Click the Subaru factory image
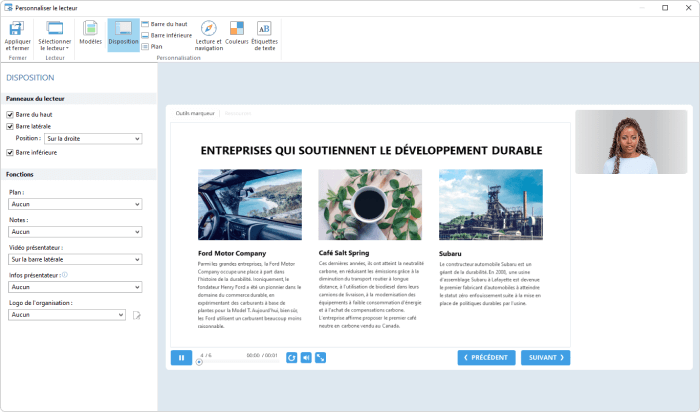The height and width of the screenshot is (412, 700). click(491, 204)
